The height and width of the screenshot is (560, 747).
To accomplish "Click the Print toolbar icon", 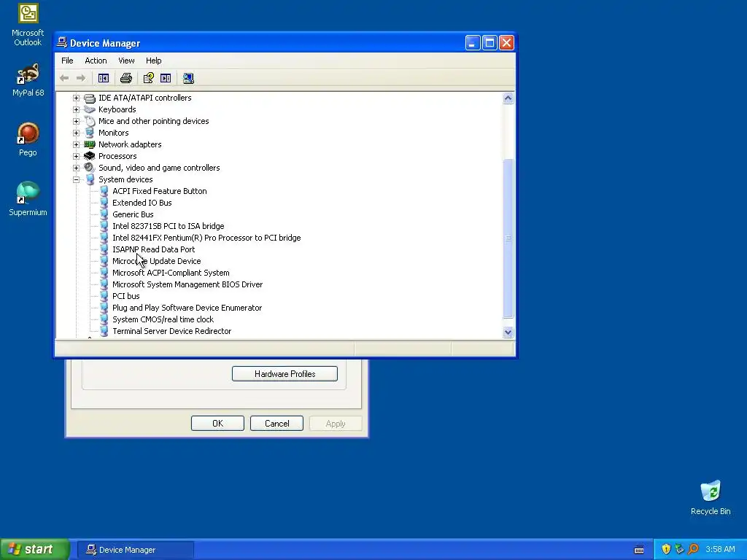I will [x=126, y=78].
